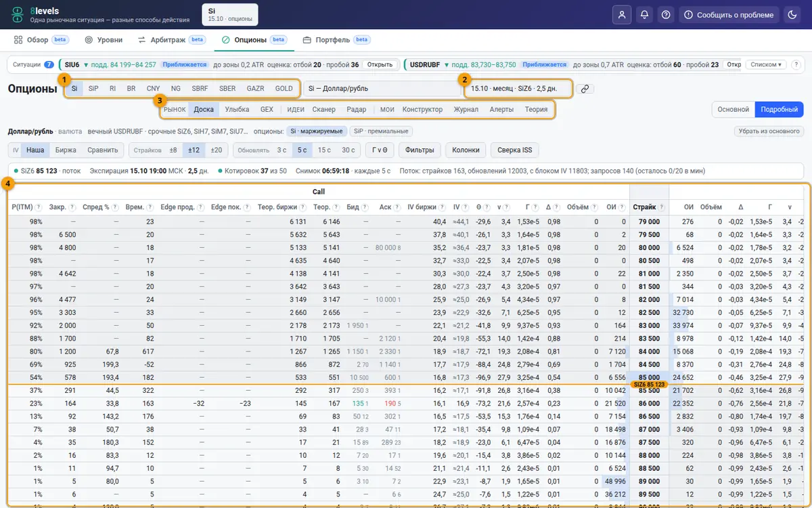This screenshot has width=812, height=508.
Task: Click Убрать из основного button
Action: 769,131
